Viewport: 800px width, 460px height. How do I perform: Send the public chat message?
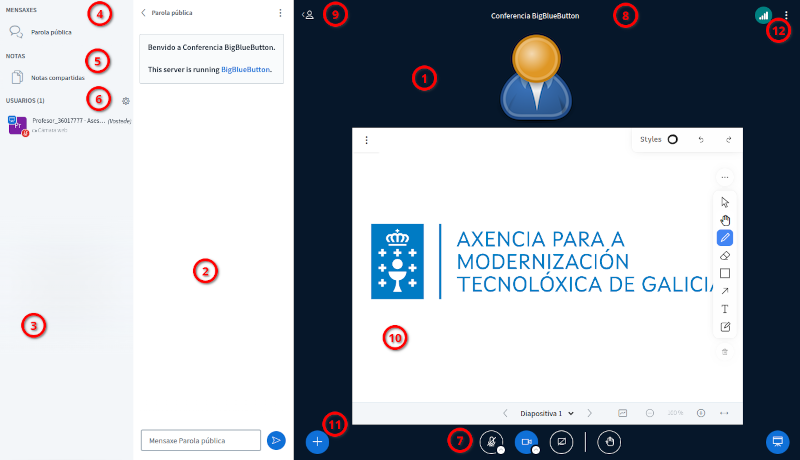[276, 440]
